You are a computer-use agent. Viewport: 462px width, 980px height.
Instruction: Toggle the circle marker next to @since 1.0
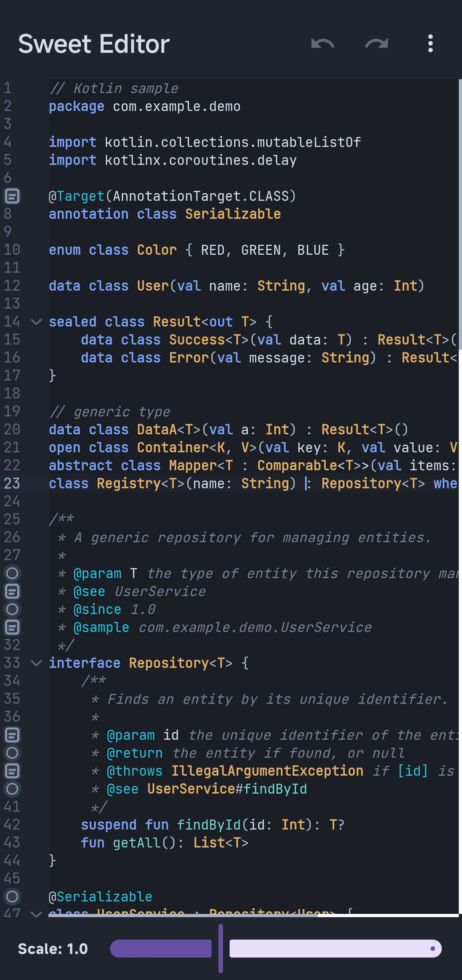(13, 609)
